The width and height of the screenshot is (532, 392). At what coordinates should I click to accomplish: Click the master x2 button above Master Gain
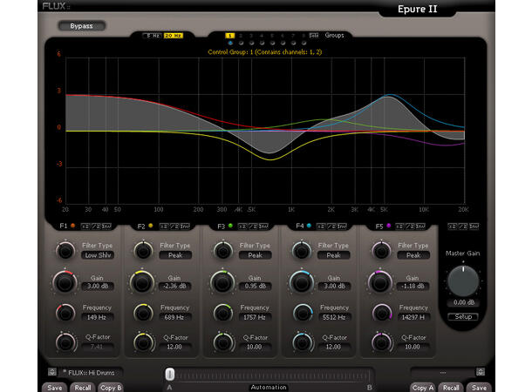[452, 226]
